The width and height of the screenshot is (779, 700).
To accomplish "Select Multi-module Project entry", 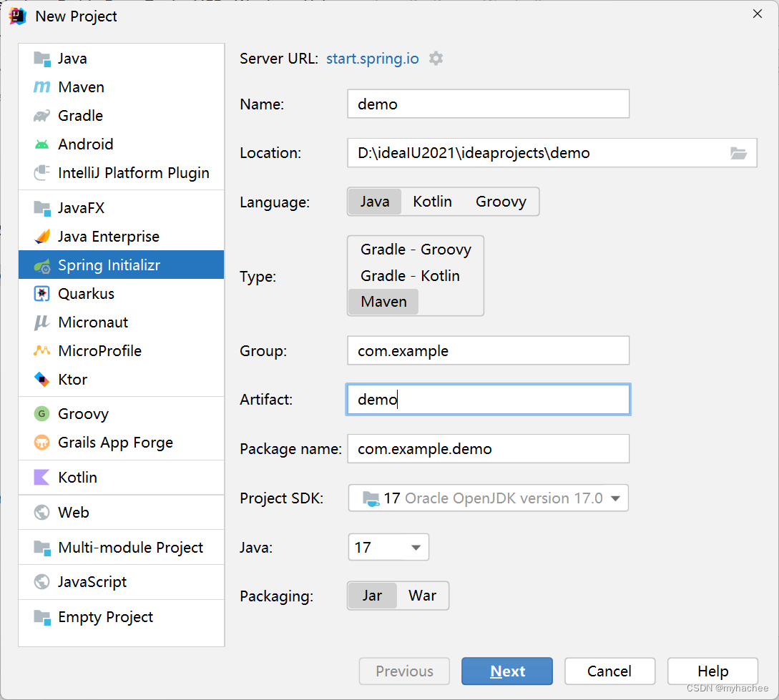I will tap(121, 548).
